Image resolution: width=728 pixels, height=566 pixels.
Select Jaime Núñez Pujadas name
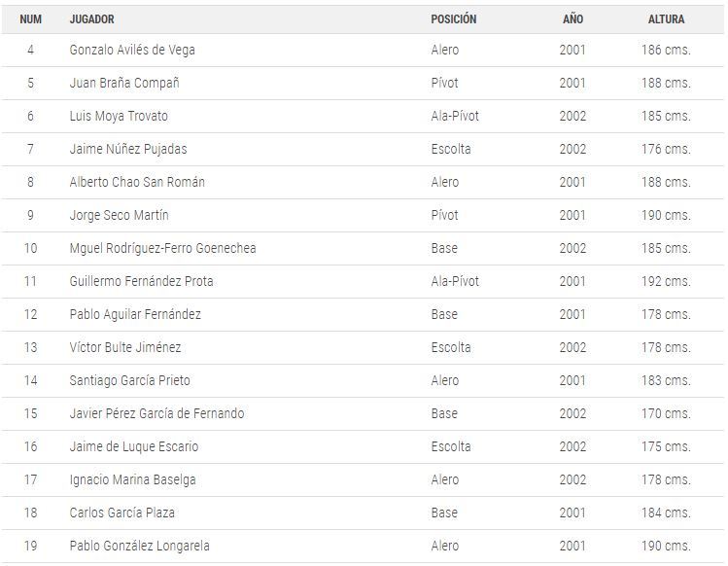tap(128, 149)
